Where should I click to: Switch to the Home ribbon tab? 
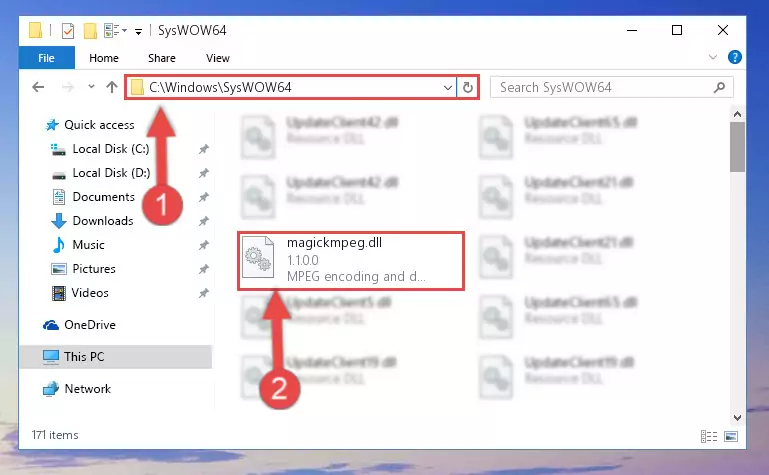click(x=104, y=58)
